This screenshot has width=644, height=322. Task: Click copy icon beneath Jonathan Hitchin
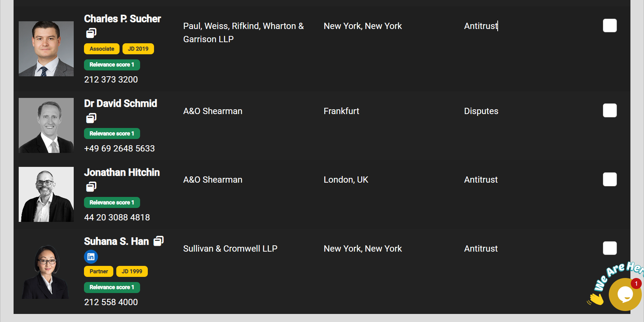click(91, 187)
